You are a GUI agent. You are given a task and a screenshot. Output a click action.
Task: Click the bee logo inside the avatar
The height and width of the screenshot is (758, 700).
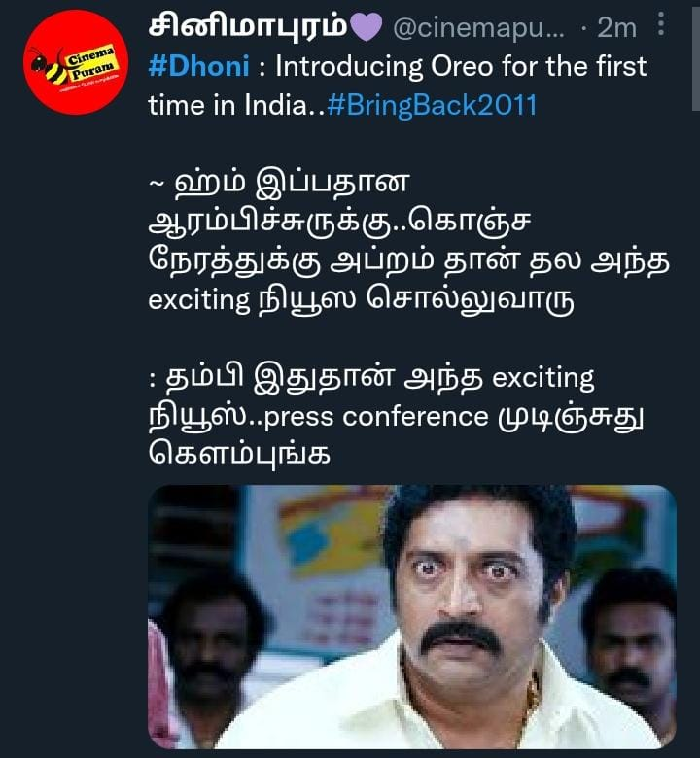click(48, 67)
